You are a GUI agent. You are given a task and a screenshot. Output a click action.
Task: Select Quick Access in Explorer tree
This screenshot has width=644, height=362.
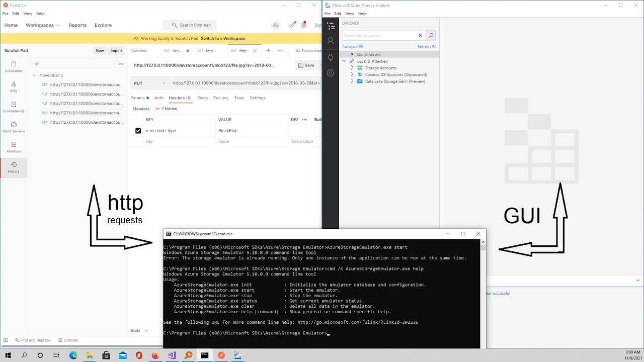coord(368,54)
